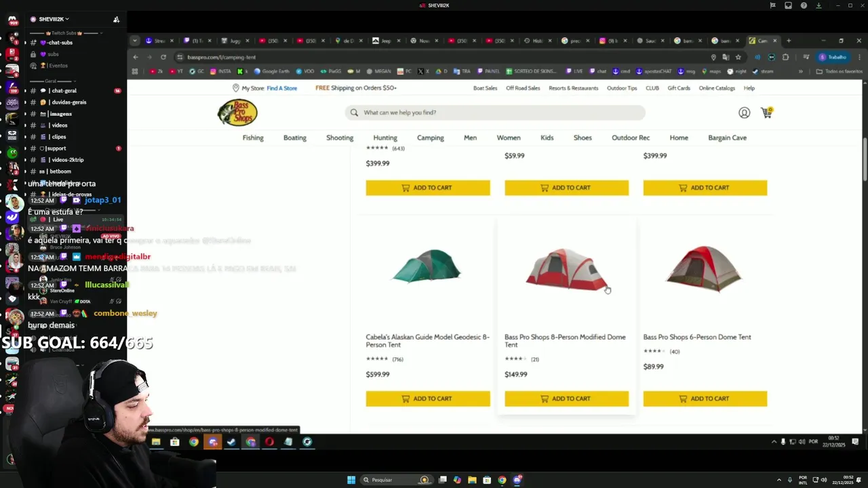The width and height of the screenshot is (868, 488).
Task: Open the Boating menu
Action: tap(295, 138)
